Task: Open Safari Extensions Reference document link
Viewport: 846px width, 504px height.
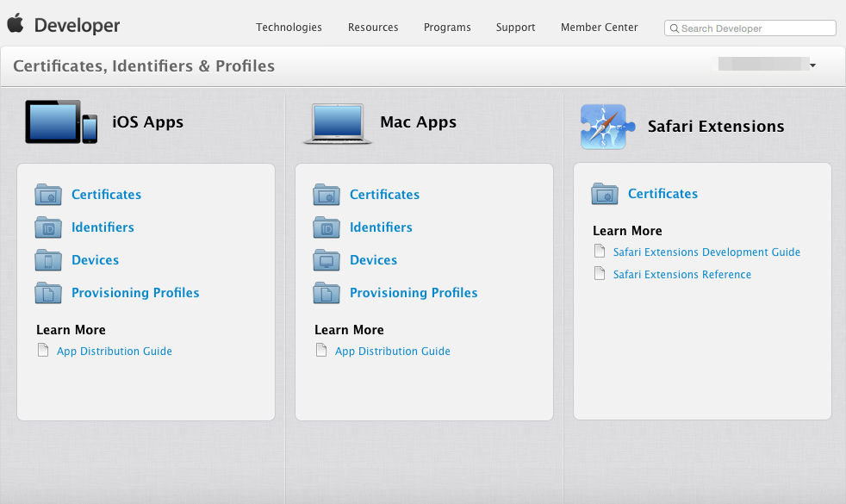Action: [681, 275]
